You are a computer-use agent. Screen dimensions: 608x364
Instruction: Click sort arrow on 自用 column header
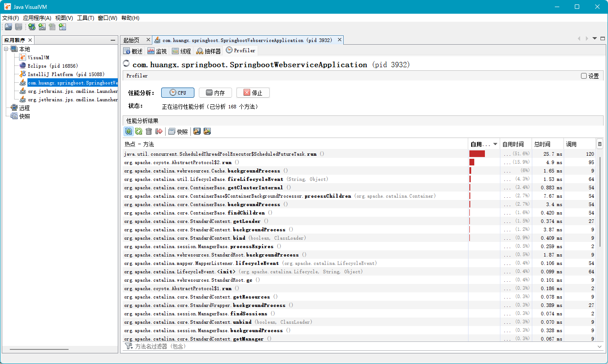(495, 144)
